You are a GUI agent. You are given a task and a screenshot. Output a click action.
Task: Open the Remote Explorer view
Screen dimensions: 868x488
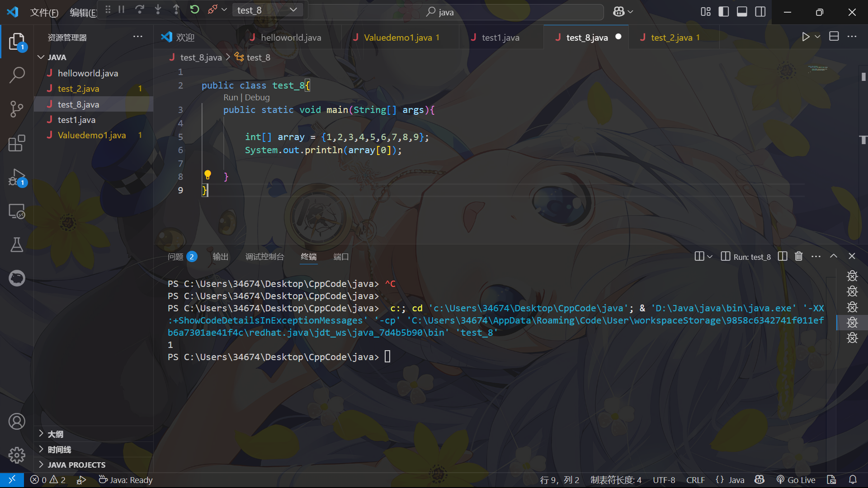point(17,211)
